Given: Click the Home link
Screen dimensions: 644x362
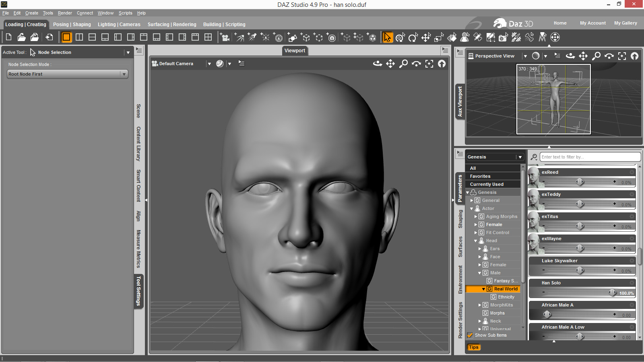Looking at the screenshot, I should click(560, 23).
